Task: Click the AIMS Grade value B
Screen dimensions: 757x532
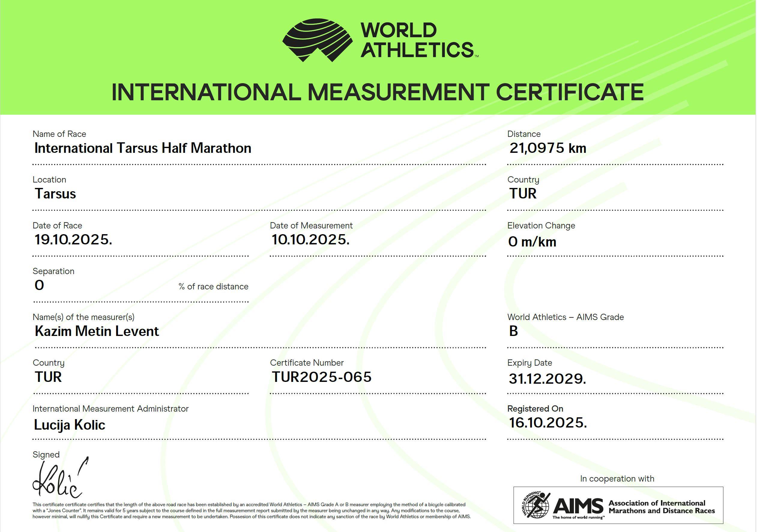Action: click(x=513, y=331)
